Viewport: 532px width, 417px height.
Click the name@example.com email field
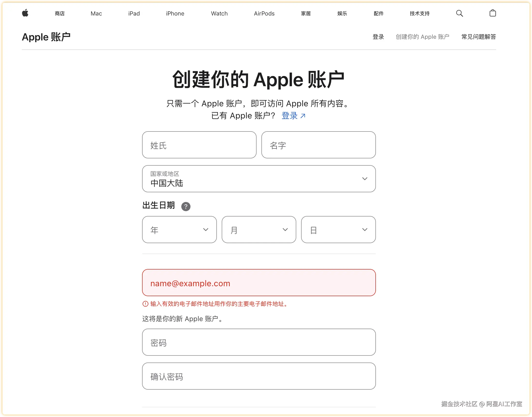(259, 283)
